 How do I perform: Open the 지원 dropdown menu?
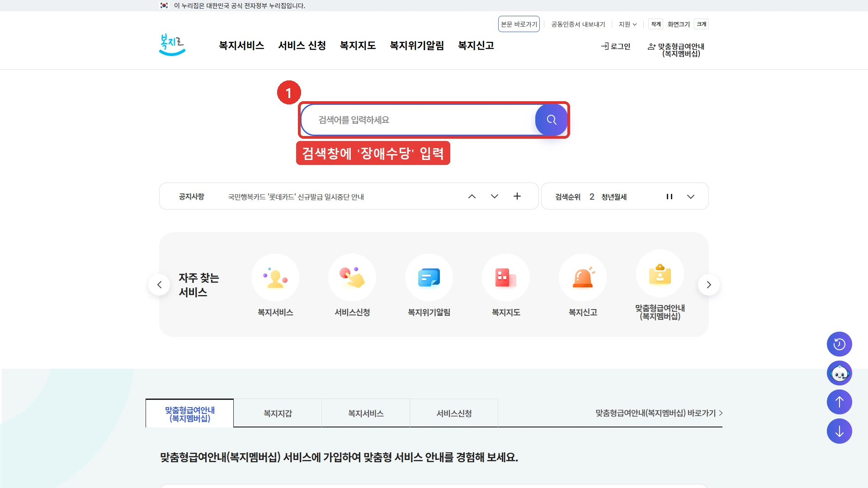[x=627, y=24]
